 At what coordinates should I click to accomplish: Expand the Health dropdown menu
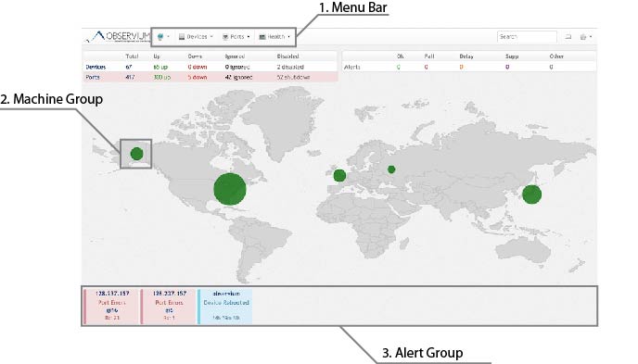click(274, 37)
